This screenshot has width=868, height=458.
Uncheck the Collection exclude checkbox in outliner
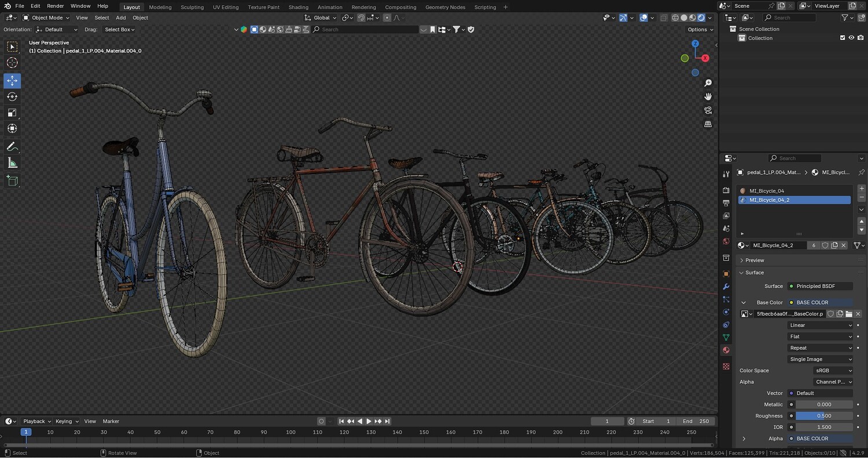843,38
